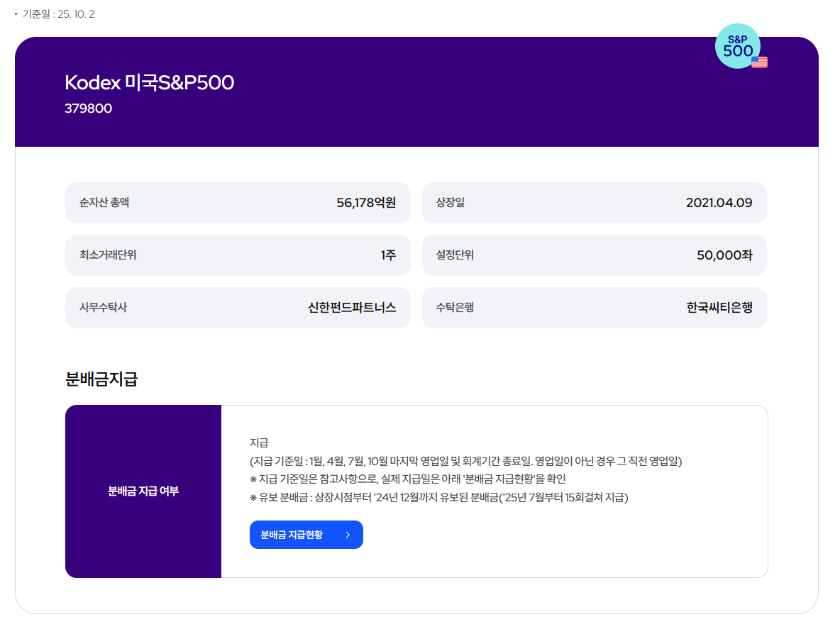The height and width of the screenshot is (629, 840).
Task: Click the 지급 기준일 schedule line
Action: point(466,461)
